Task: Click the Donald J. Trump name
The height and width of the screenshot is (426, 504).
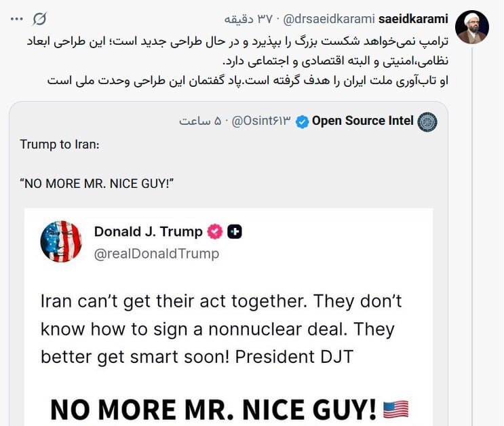Action: tap(148, 231)
